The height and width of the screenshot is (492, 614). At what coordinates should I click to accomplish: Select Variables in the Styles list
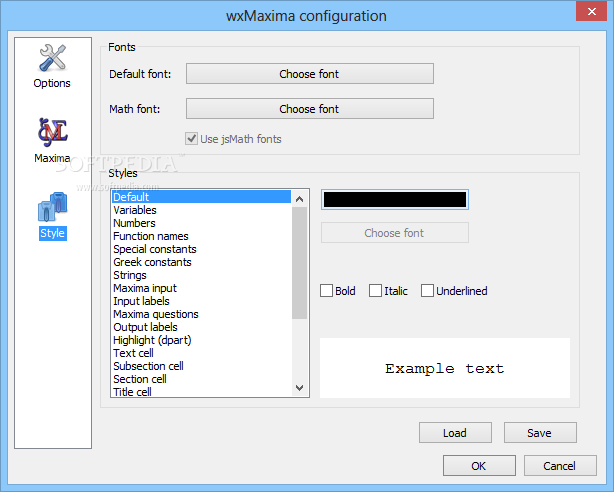[201, 210]
